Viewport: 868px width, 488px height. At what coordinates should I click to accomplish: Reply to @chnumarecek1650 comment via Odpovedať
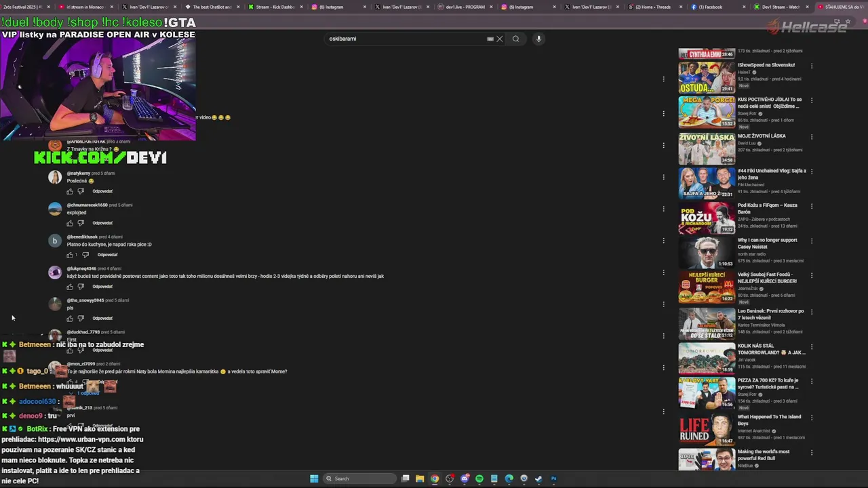(102, 223)
